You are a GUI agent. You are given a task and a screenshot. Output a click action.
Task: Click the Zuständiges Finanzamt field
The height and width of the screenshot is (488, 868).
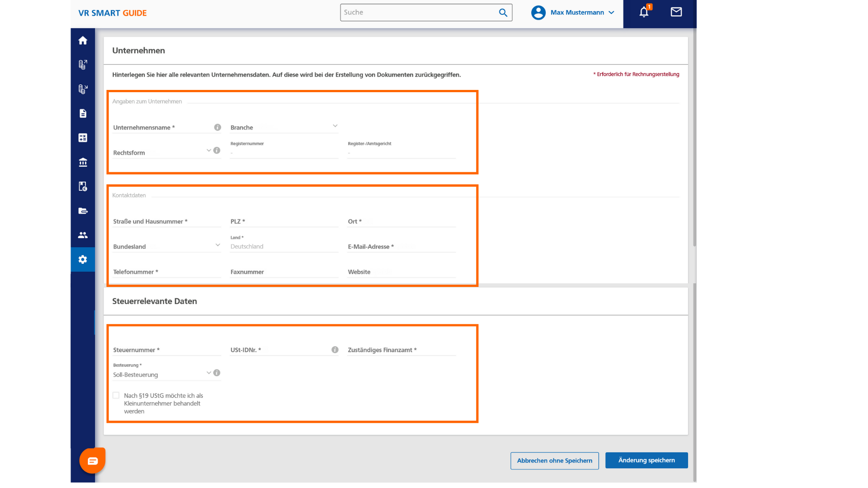401,350
